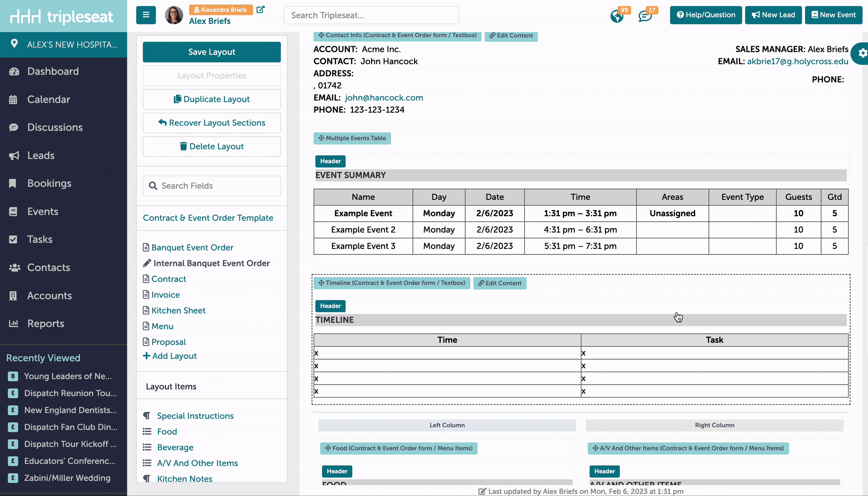
Task: Click Add Layout link
Action: 170,356
